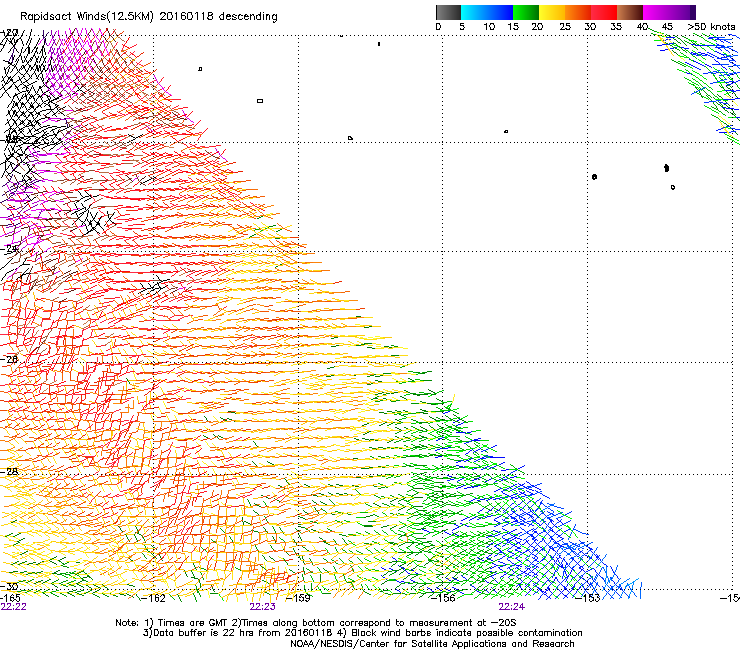Select the '-159' longitude axis label
The height and width of the screenshot is (650, 740).
click(x=299, y=598)
